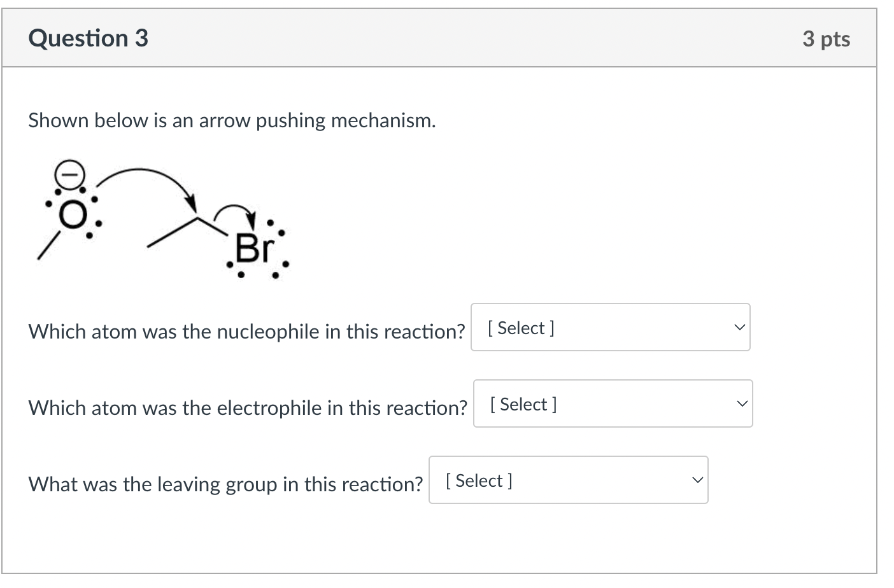Click the chevron arrow on electrophile dropdown

(x=741, y=404)
